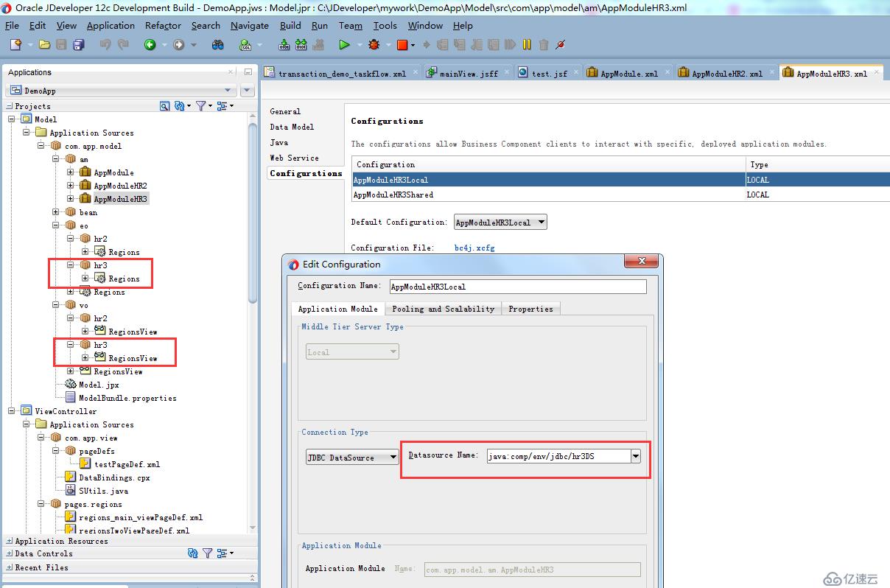Switch to Pooling and Scalability tab

444,309
